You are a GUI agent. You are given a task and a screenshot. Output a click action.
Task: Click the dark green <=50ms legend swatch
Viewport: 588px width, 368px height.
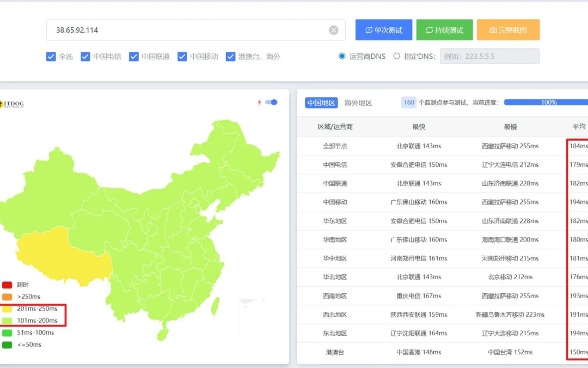tap(7, 345)
